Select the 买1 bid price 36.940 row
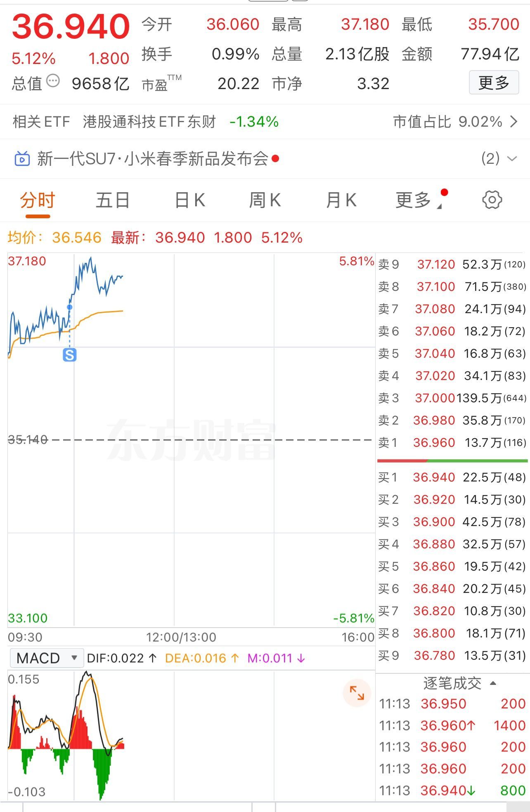Screen dimensions: 530x812 coord(452,477)
